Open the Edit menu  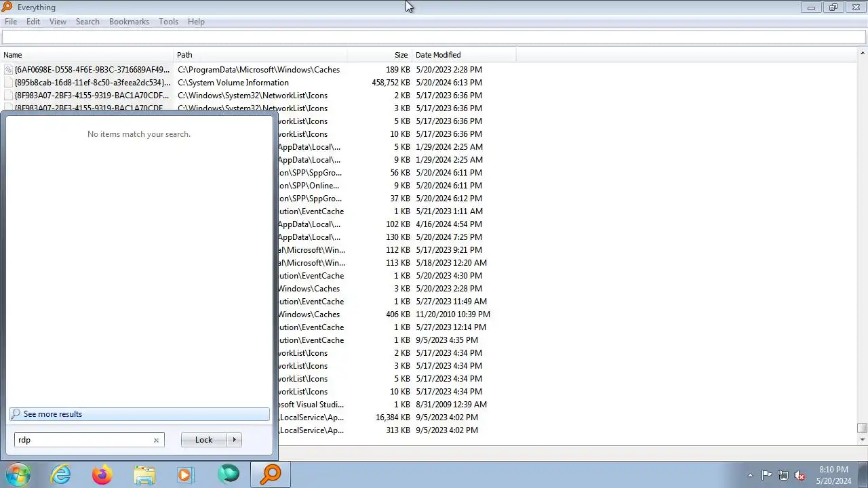33,22
